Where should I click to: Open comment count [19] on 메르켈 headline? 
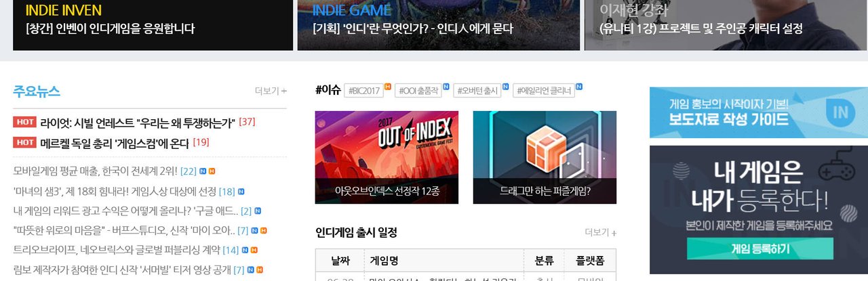click(201, 142)
